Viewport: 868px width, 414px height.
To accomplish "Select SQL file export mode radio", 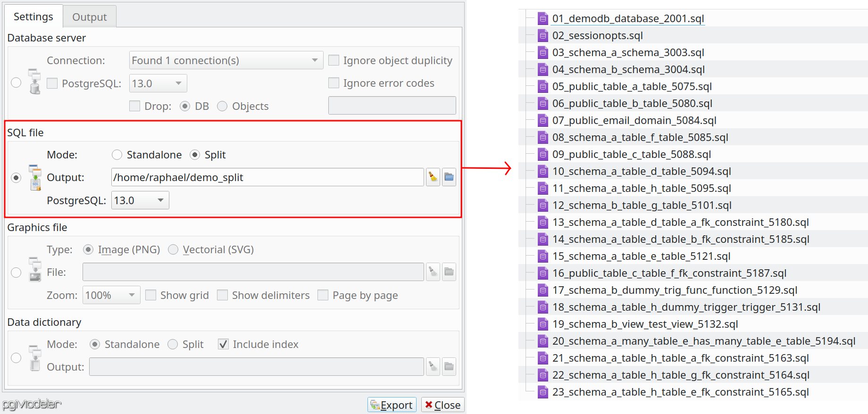I will pos(16,178).
